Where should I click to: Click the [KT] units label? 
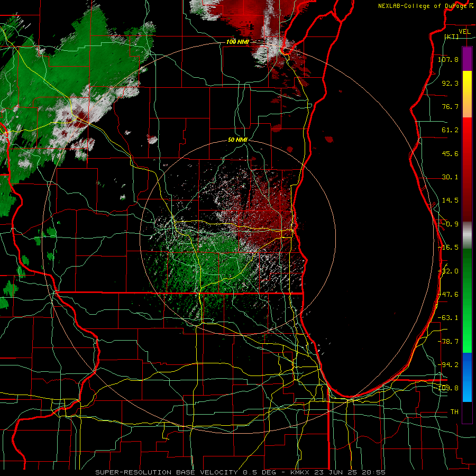pyautogui.click(x=452, y=36)
